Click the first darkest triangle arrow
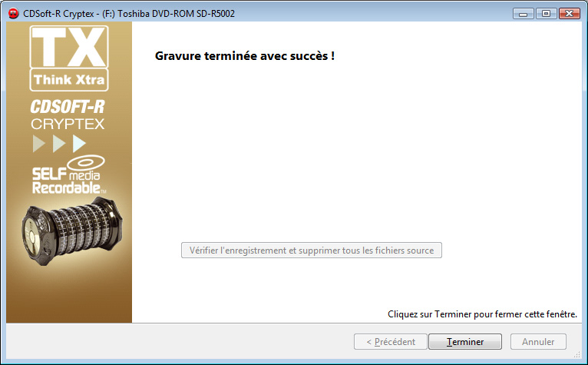Viewport: 588px width, 365px height. [x=39, y=144]
